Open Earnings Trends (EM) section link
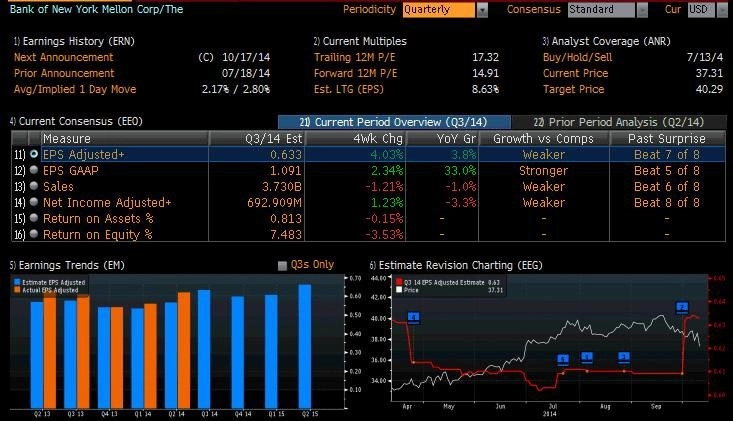 click(67, 265)
